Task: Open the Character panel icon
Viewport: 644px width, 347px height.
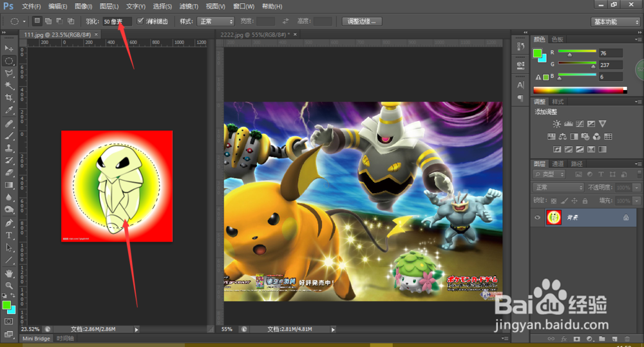Action: (x=520, y=85)
